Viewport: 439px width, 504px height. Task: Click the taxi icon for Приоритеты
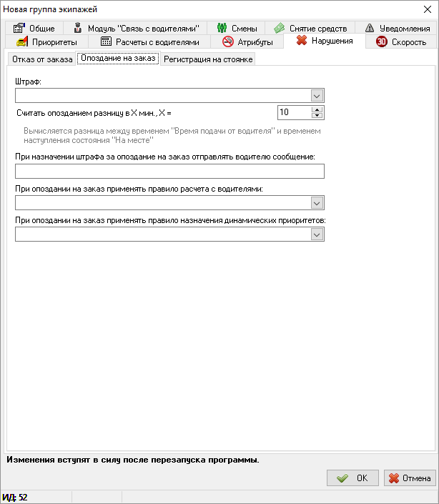22,41
